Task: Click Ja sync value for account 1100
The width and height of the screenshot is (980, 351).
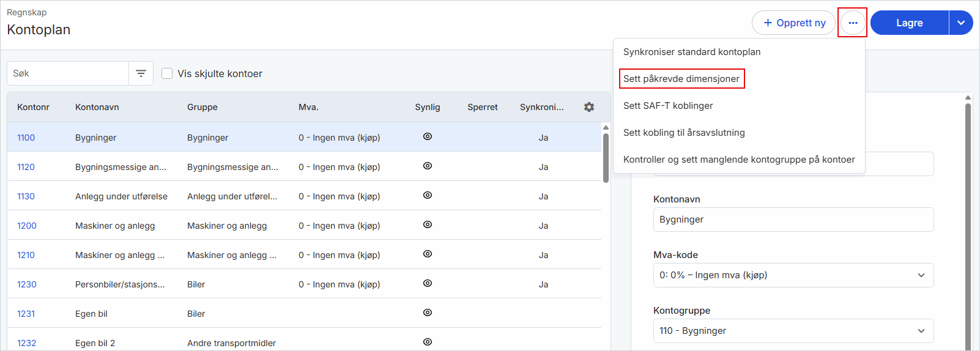Action: [x=543, y=138]
